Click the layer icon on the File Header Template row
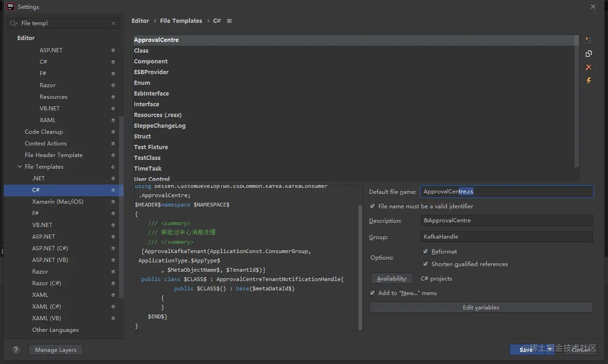608x364 pixels. (x=113, y=155)
